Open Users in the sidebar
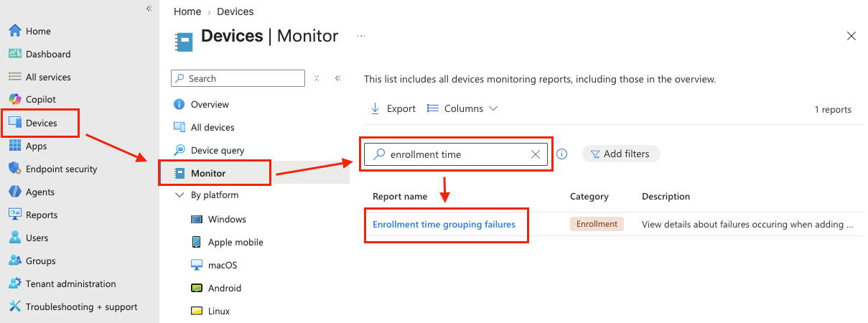Viewport: 868px width, 323px height. 37,238
